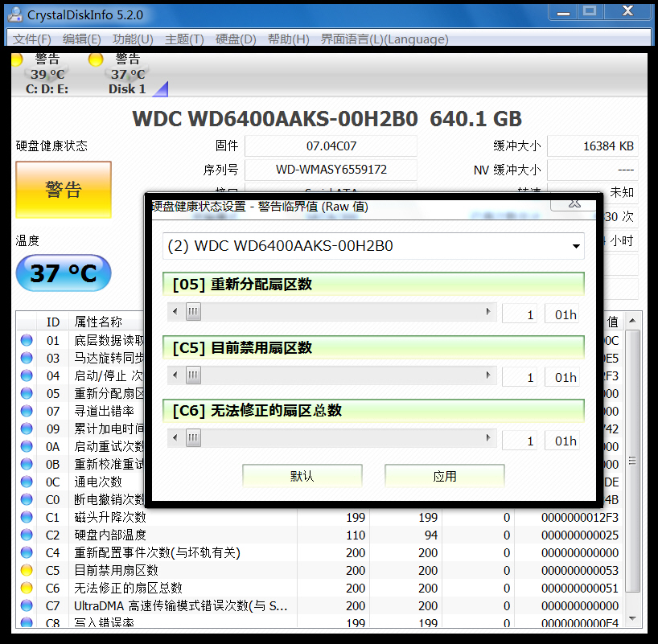The width and height of the screenshot is (658, 644).
Task: Click yellow status icon above Disk 1
Action: (96, 59)
